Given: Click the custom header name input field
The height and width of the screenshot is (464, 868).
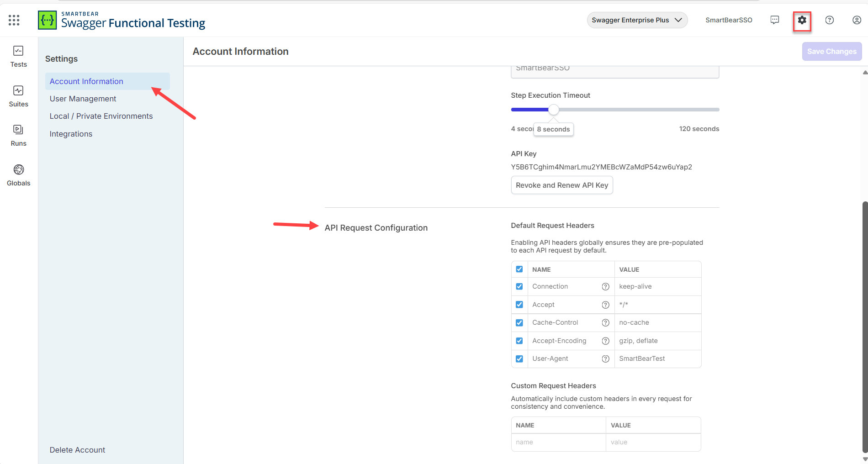Looking at the screenshot, I should coord(558,442).
